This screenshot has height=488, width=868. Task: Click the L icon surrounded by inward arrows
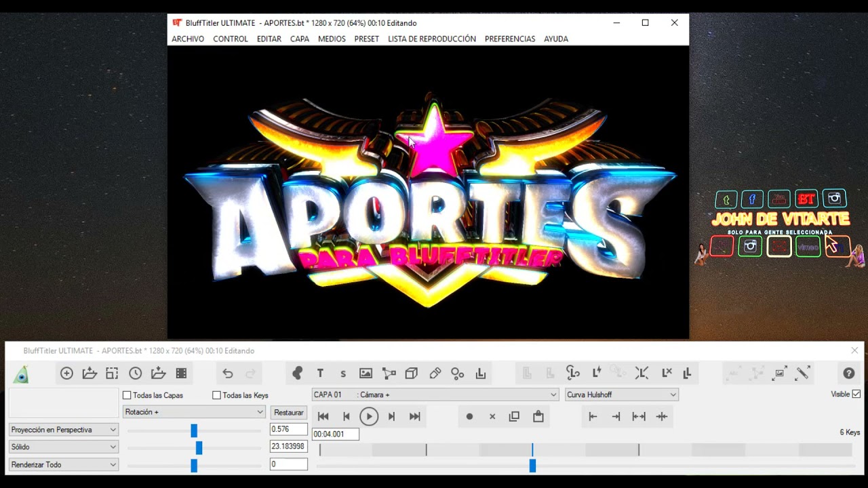coord(642,373)
